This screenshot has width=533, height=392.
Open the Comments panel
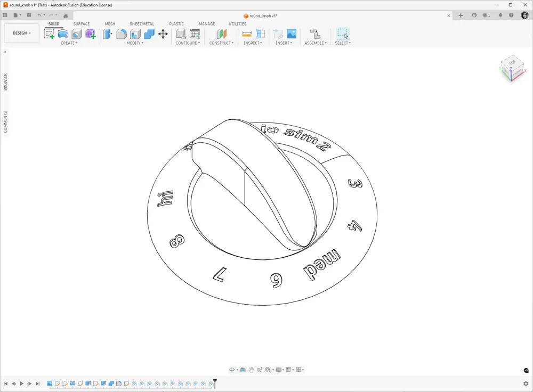[x=5, y=122]
